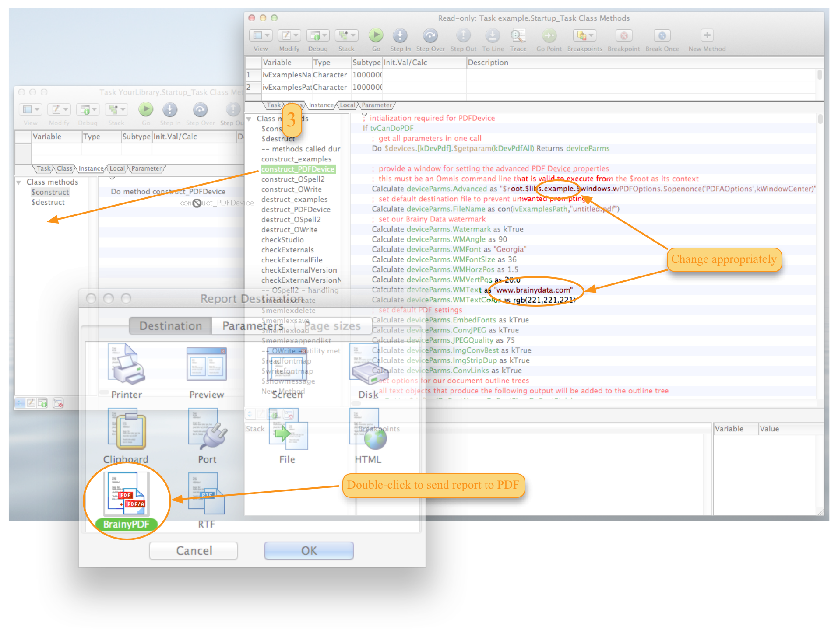Open Debug dropdown in example.Startup_Task toolbar
838x644 pixels.
pos(318,35)
